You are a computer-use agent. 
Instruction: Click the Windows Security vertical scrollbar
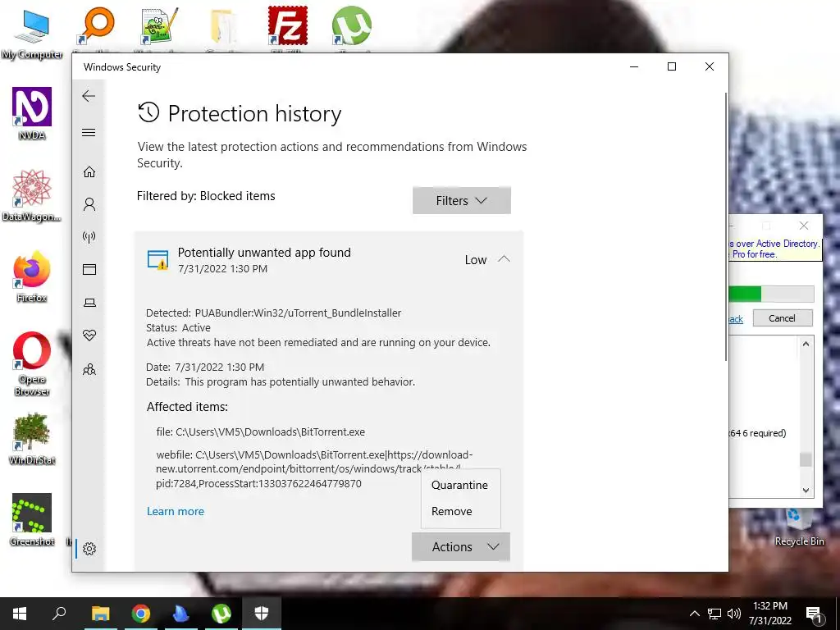point(726,226)
